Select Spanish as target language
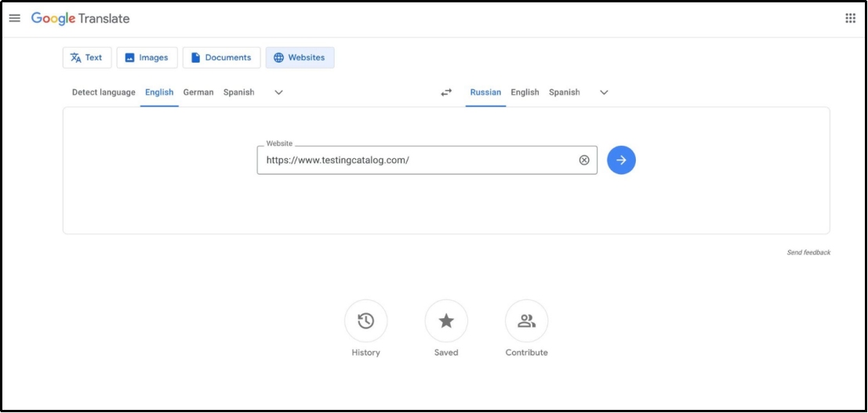The image size is (868, 413). tap(565, 92)
